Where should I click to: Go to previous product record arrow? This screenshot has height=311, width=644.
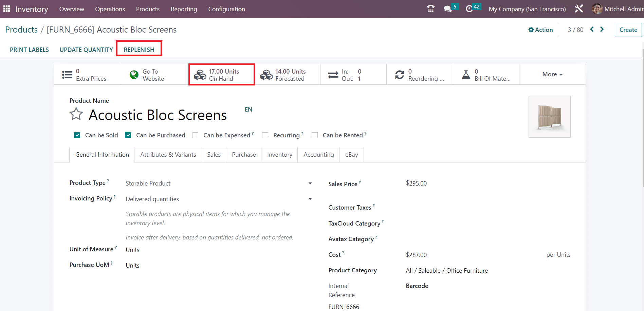[592, 30]
